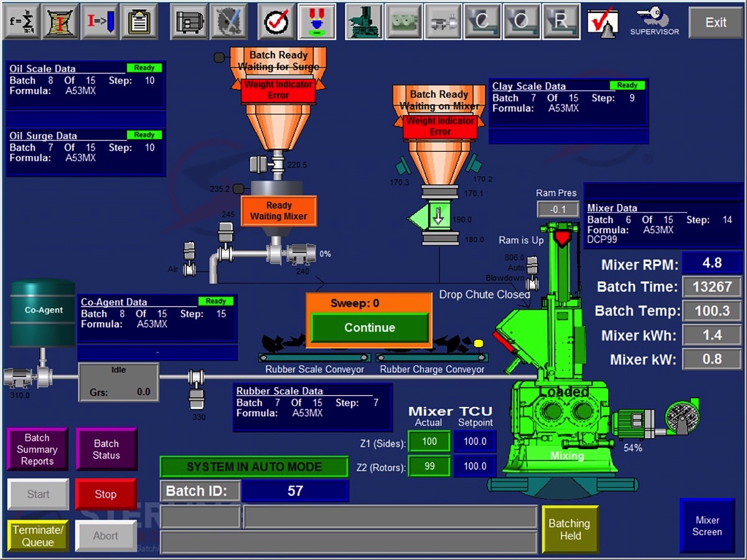The height and width of the screenshot is (560, 747).
Task: Click the Rubber Scale Conveyor label
Action: tap(314, 370)
